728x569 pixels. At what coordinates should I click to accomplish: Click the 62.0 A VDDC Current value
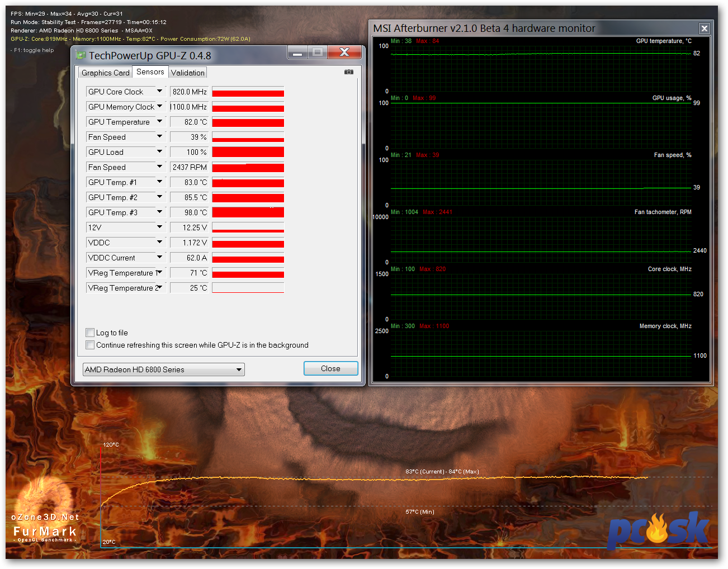click(x=189, y=258)
